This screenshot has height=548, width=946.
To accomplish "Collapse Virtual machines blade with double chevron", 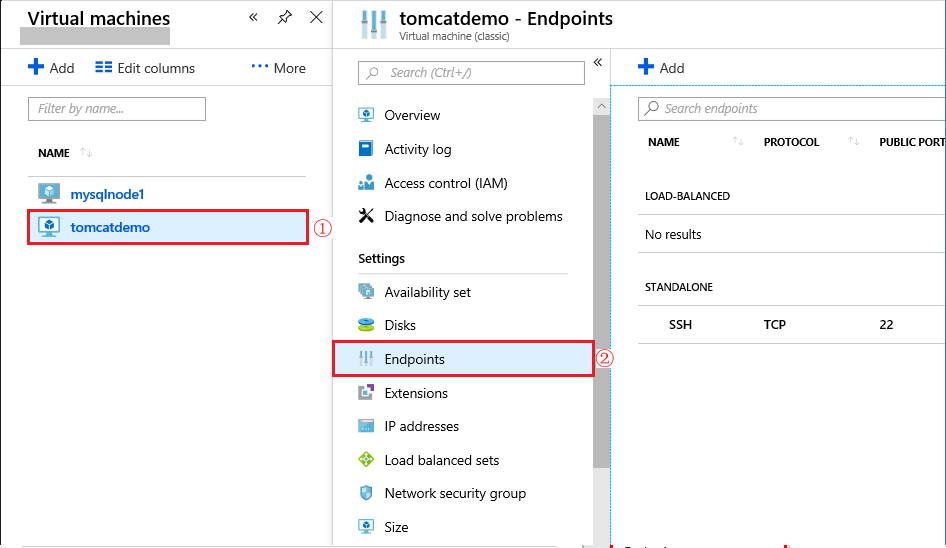I will pyautogui.click(x=253, y=18).
